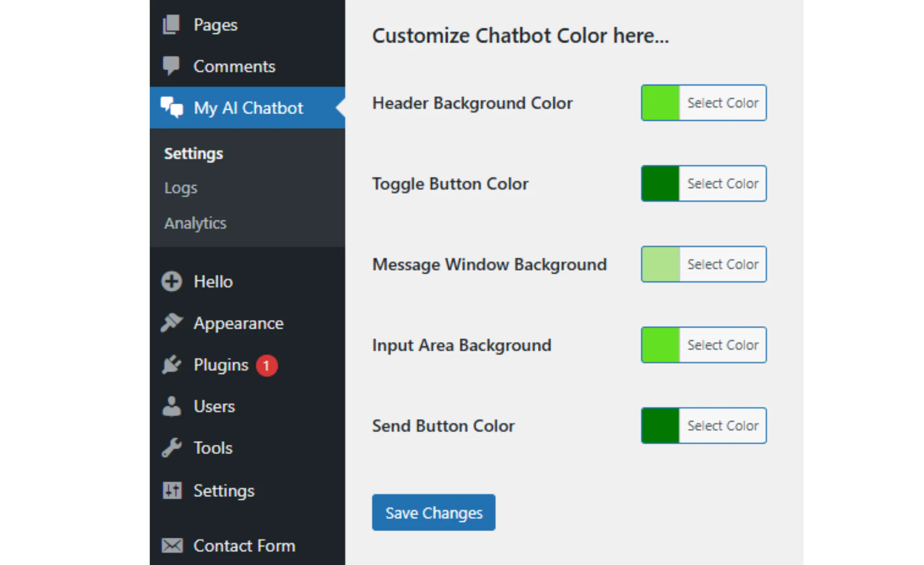
Task: Click the Users person icon
Action: (171, 406)
